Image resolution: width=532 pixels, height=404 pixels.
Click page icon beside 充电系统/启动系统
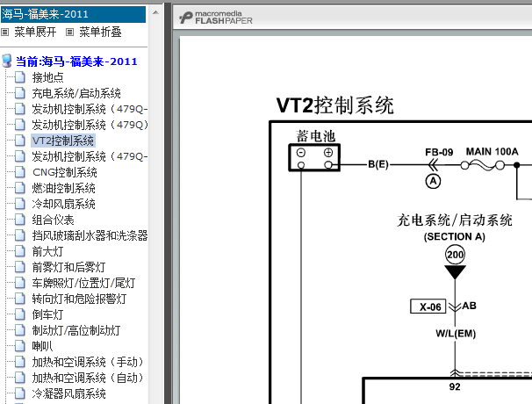20,93
